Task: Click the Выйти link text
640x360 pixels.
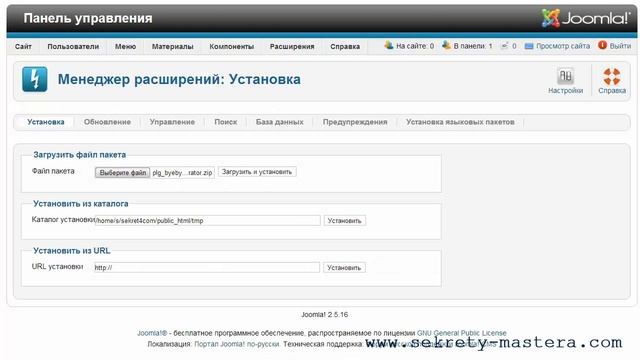Action: (620, 46)
